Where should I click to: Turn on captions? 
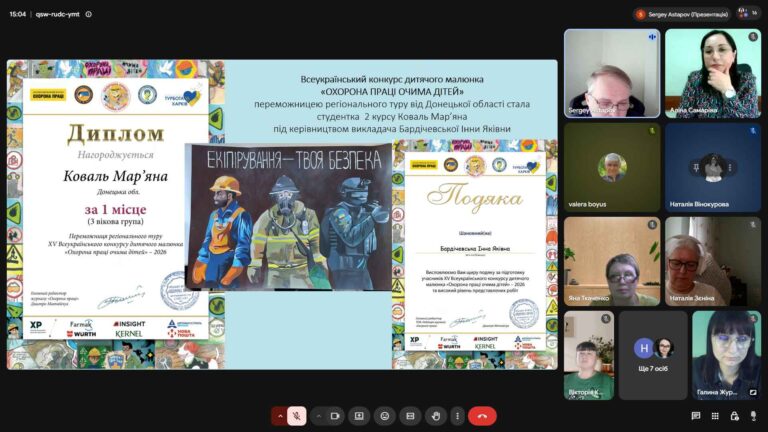[410, 416]
